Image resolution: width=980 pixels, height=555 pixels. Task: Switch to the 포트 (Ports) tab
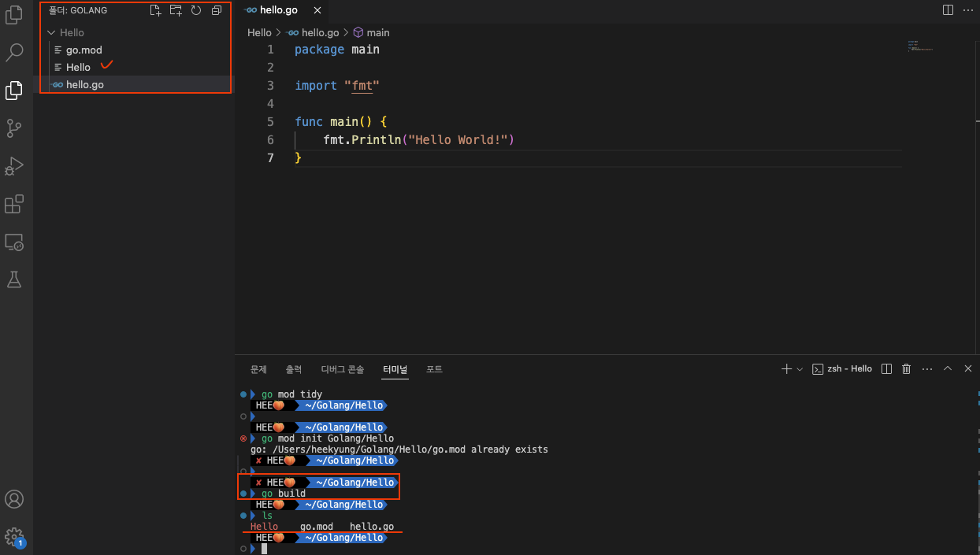point(434,369)
